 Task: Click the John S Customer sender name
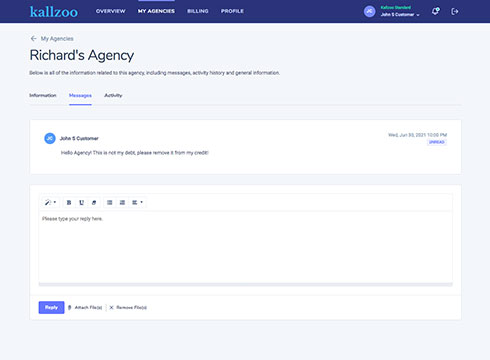pos(79,138)
